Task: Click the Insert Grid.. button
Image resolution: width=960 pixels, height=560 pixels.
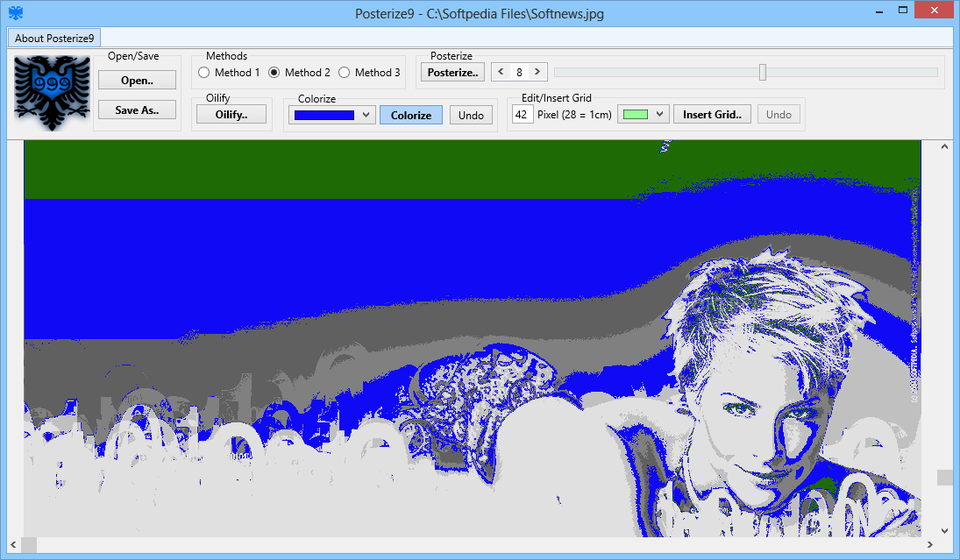Action: (712, 115)
